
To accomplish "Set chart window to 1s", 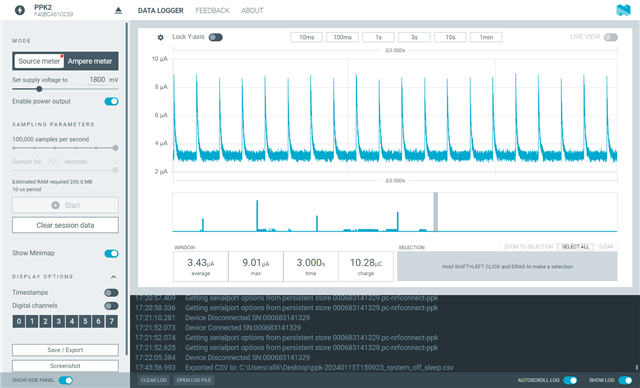I will (x=378, y=38).
